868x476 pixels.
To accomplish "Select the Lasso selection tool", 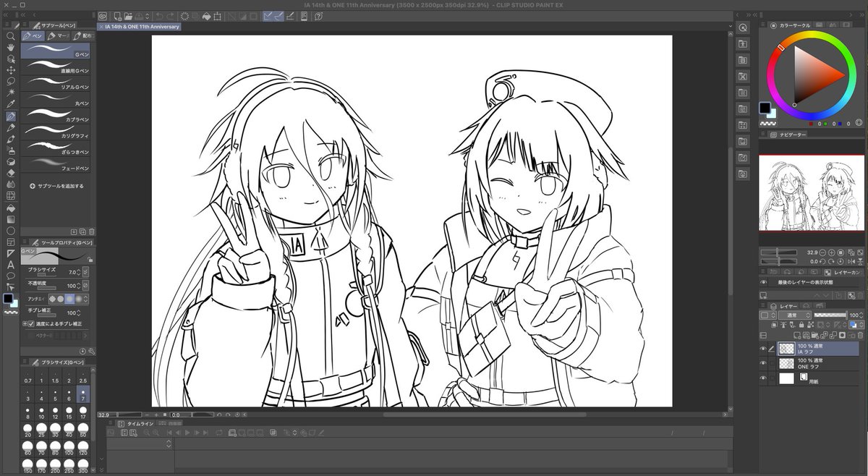I will click(11, 80).
